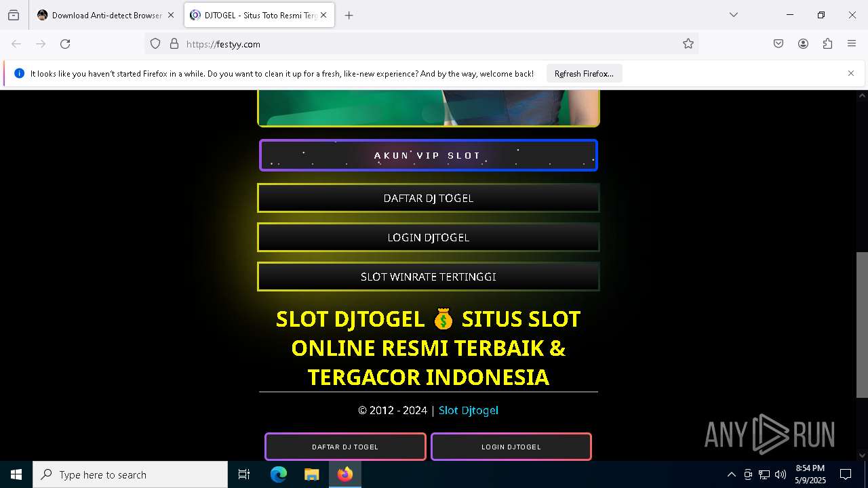Screen dimensions: 868x488
Task: Show hidden system tray icons
Action: click(731, 474)
